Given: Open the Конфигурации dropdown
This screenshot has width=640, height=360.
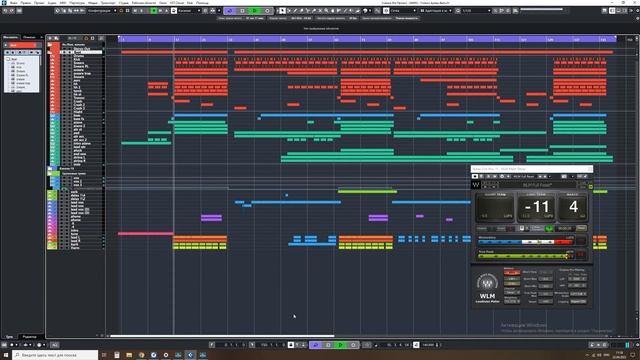Looking at the screenshot, I should [x=102, y=11].
